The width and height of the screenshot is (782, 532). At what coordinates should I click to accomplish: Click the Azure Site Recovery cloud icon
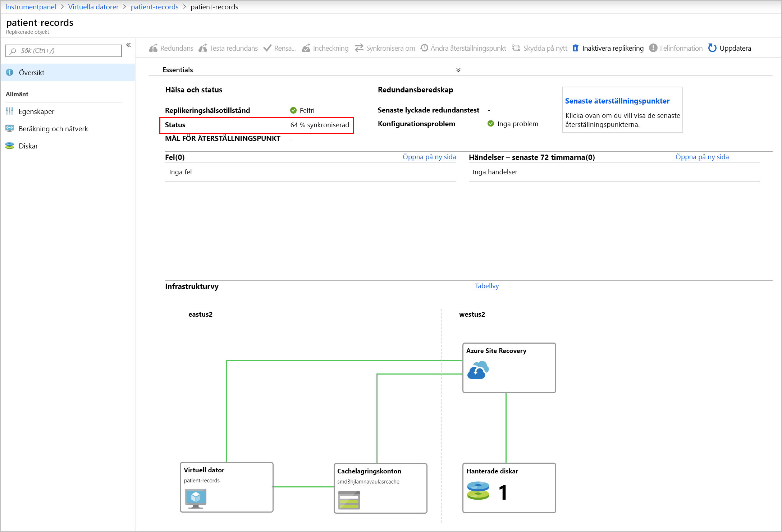[x=478, y=370]
